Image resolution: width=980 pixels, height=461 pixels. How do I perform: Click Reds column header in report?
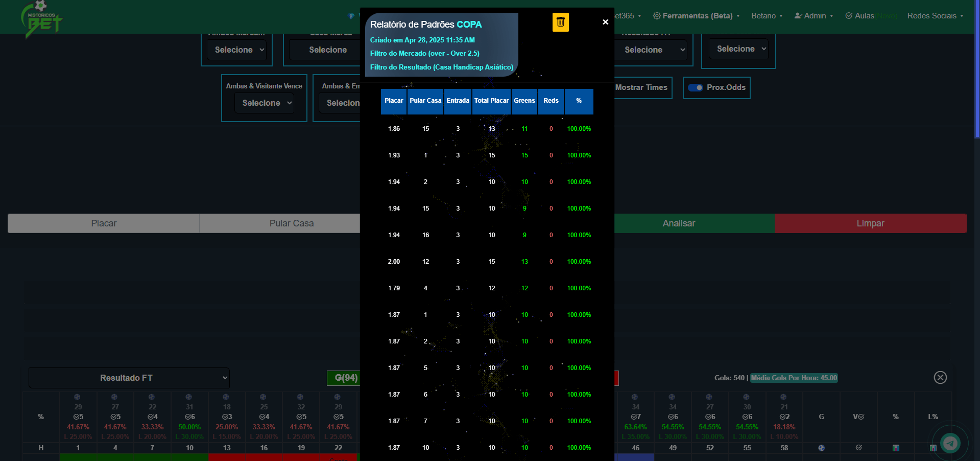coord(551,101)
